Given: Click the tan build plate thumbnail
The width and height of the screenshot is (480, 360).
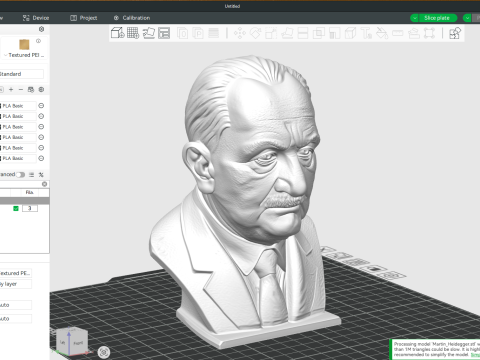Looking at the screenshot, I should coord(24,44).
